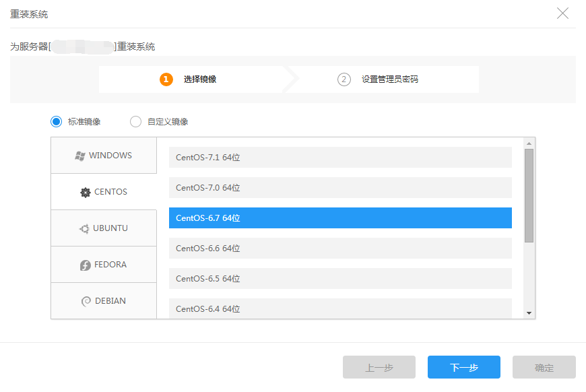Choose CentOS-7.0 64位 image
Image resolution: width=586 pixels, height=392 pixels.
pyautogui.click(x=340, y=188)
